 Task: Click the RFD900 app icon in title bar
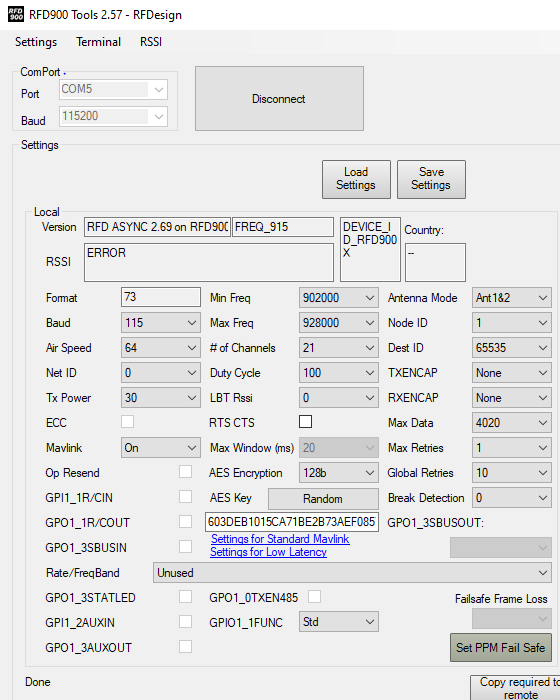(x=15, y=14)
